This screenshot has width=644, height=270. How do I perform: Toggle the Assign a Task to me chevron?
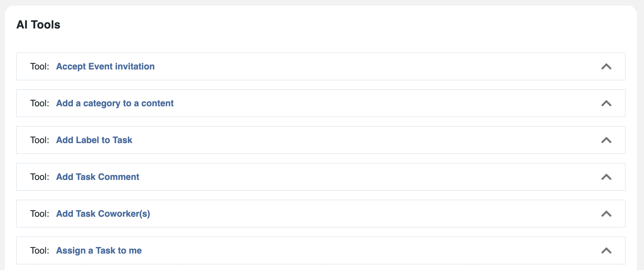click(606, 251)
